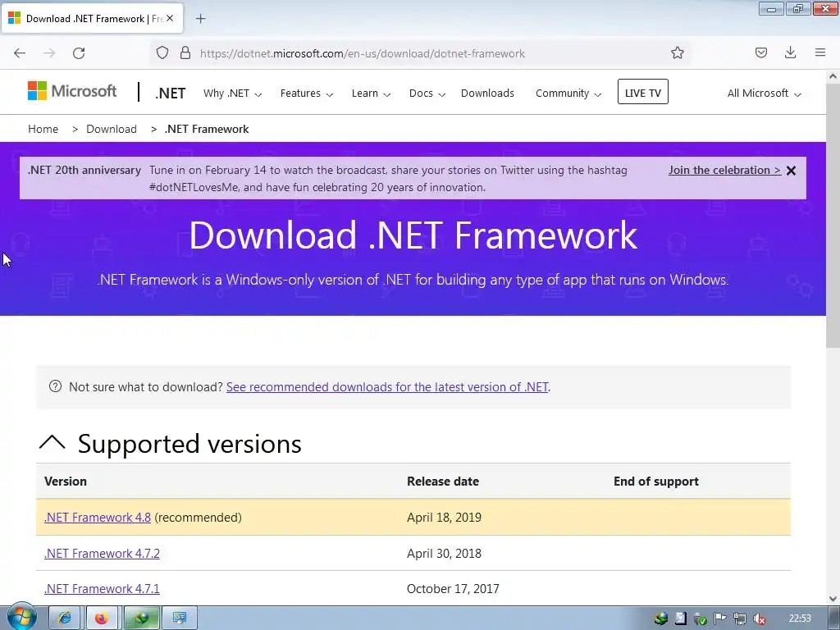Click the network tray icon
Viewport: 840px width, 630px height.
pyautogui.click(x=740, y=619)
